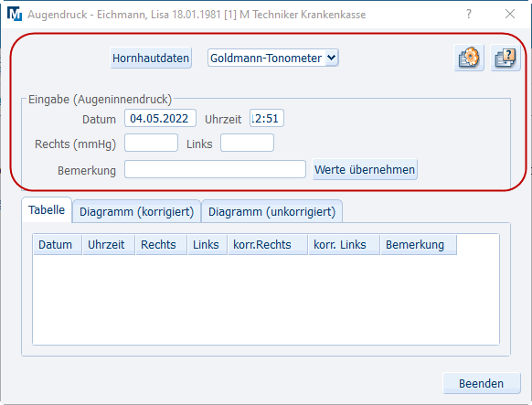This screenshot has height=405, width=532.
Task: Select the Diagramm (unkorrigiert) tab
Action: point(271,212)
